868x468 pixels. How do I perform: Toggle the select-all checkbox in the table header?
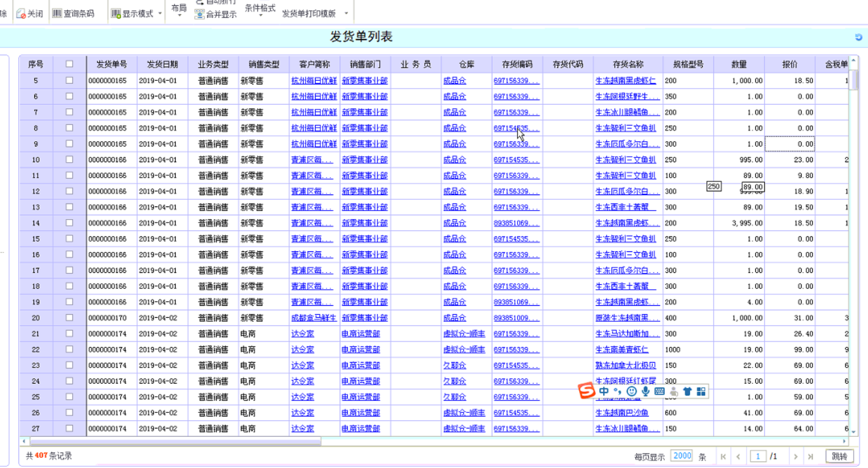(x=69, y=64)
